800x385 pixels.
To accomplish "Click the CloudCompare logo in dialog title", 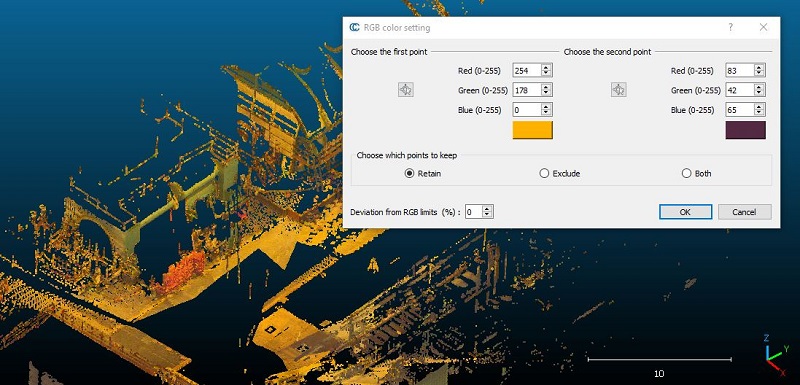I will [354, 28].
